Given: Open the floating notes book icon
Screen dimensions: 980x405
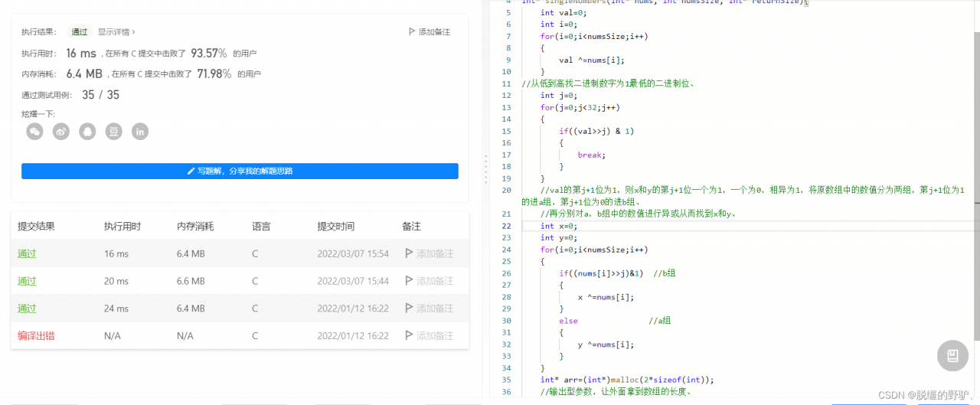Looking at the screenshot, I should pyautogui.click(x=953, y=356).
